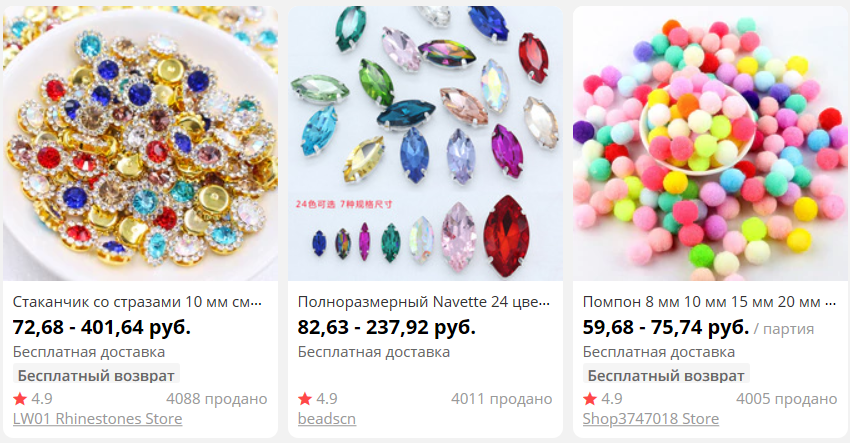Select the price 59,68 - 75,74 руб.
The width and height of the screenshot is (850, 443).
point(666,328)
